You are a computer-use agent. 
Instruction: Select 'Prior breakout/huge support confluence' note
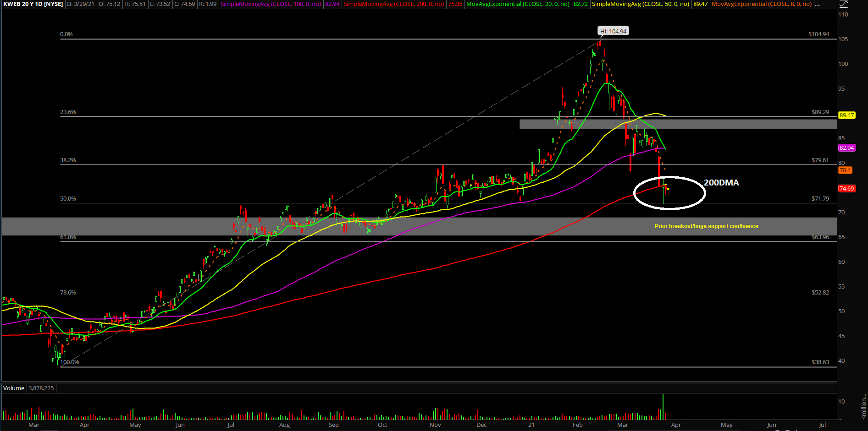[x=706, y=226]
